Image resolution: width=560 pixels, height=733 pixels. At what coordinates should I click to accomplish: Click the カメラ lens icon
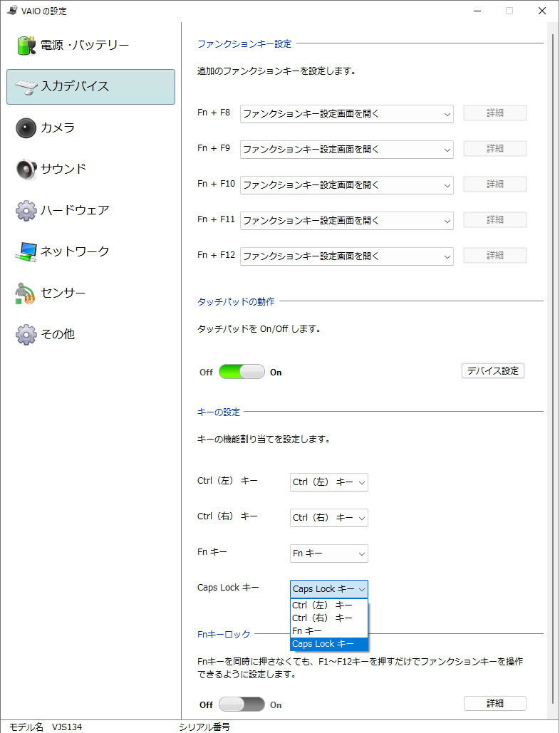tap(26, 128)
